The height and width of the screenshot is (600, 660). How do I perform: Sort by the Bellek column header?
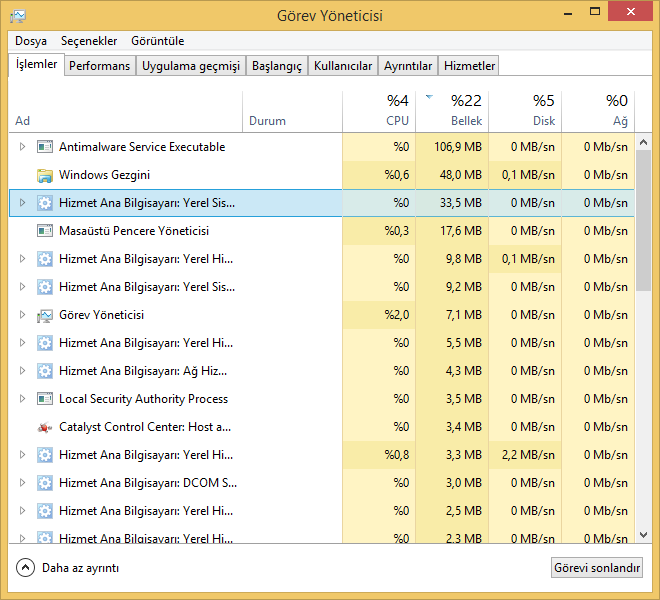(452, 111)
